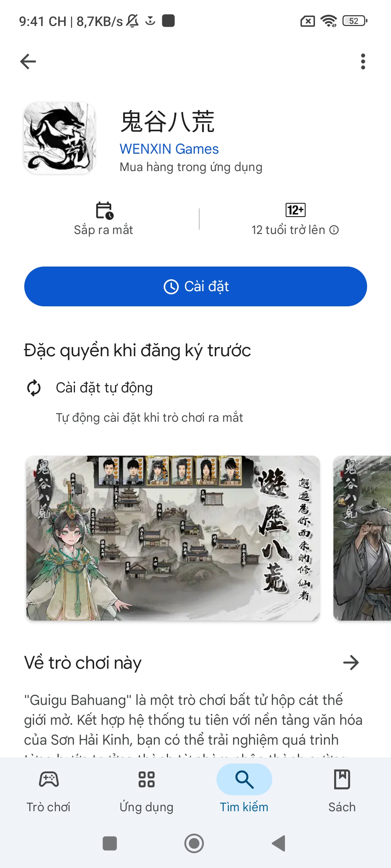Open WENXIN Games developer page
391x868 pixels.
(x=169, y=149)
